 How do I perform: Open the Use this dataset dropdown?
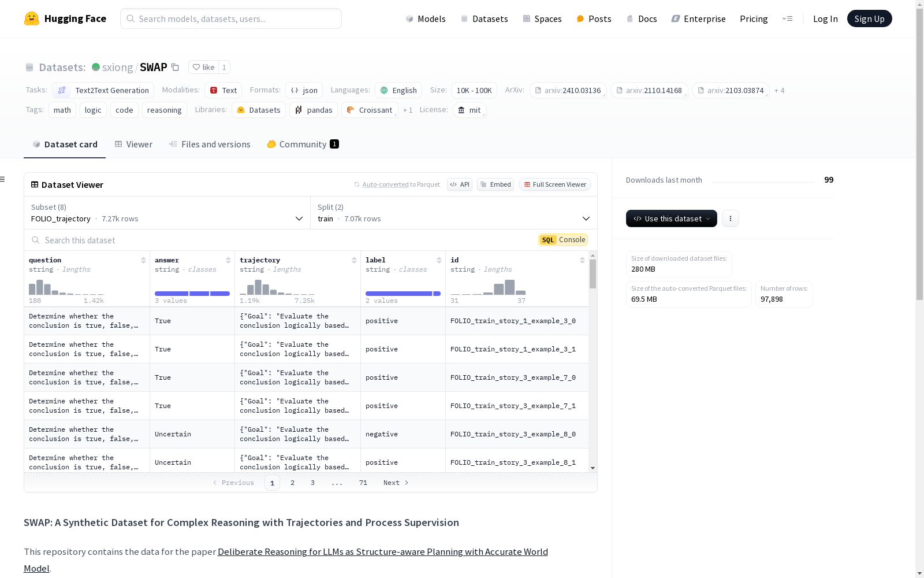(672, 218)
